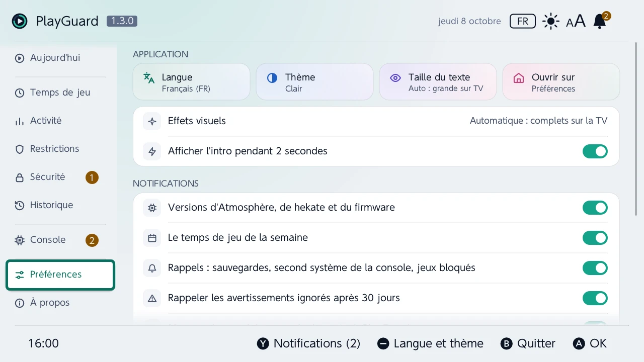
Task: Click the B Quitter button
Action: 528,343
